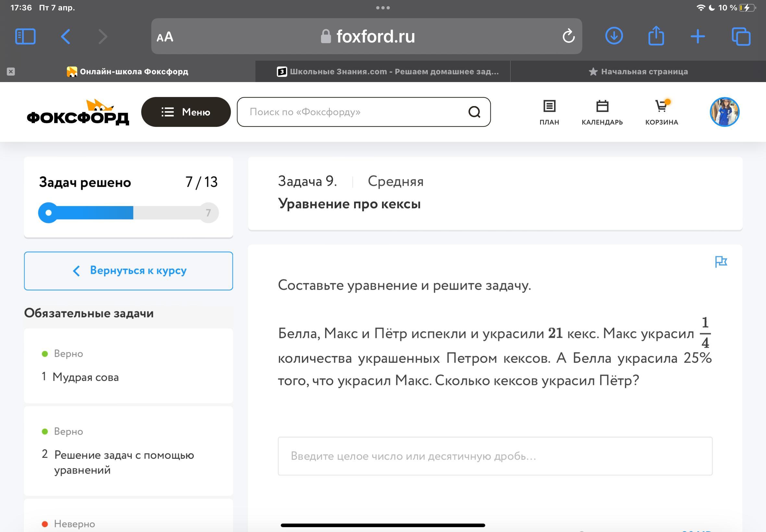Click the search magnifier icon

474,112
